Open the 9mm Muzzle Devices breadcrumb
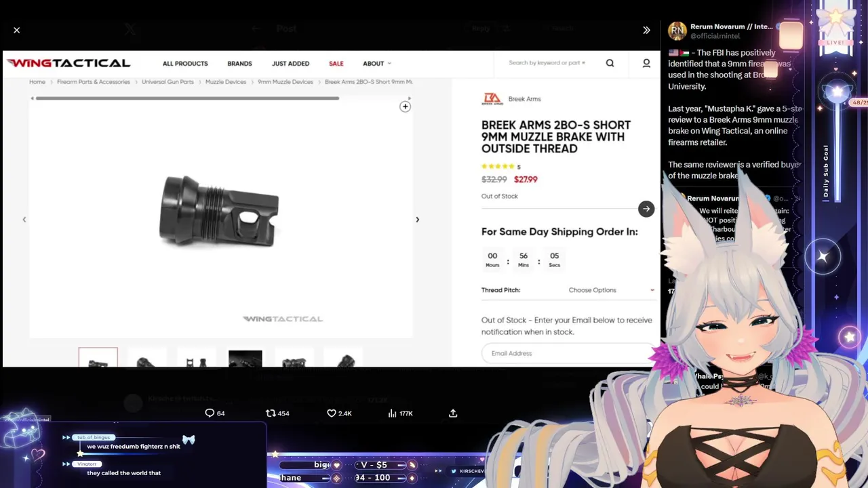The width and height of the screenshot is (868, 488). 285,81
